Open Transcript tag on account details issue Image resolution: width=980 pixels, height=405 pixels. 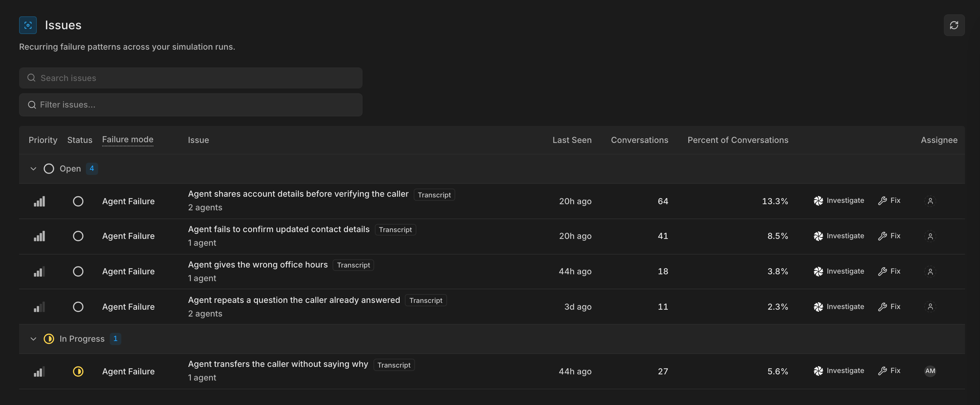(434, 195)
